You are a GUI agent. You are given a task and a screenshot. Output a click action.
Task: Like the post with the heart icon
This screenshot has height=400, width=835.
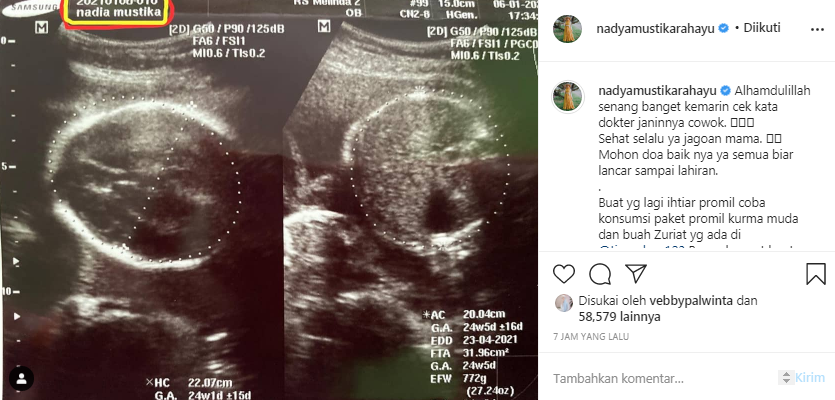pyautogui.click(x=563, y=274)
